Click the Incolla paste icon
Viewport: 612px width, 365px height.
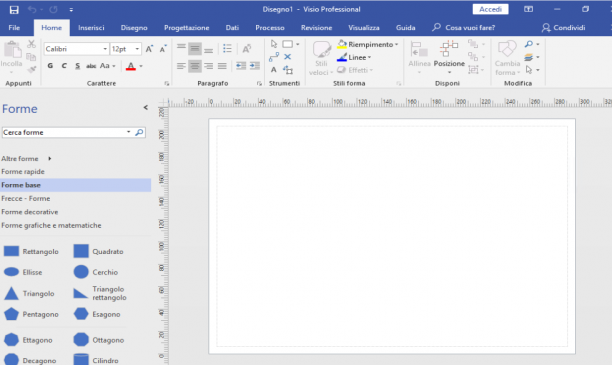coord(12,50)
